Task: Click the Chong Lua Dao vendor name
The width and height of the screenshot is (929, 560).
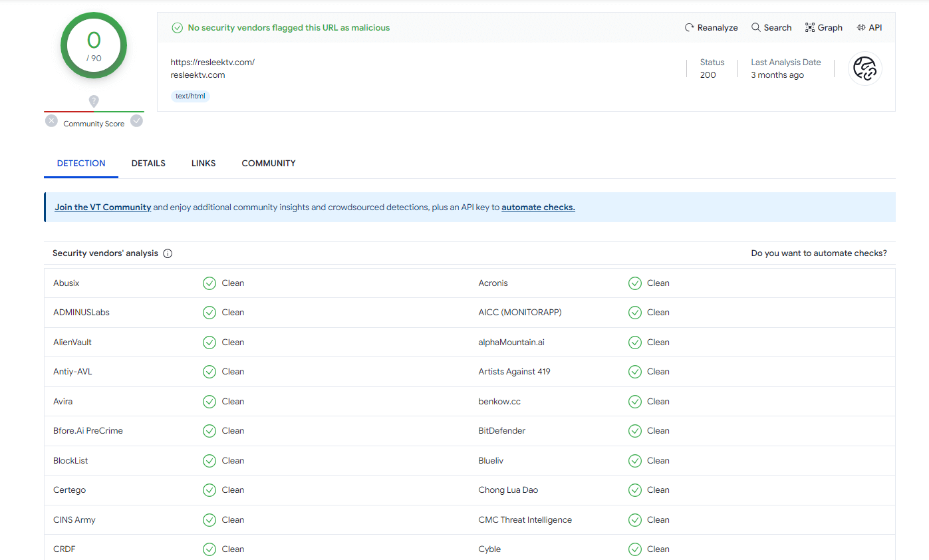Action: coord(508,490)
